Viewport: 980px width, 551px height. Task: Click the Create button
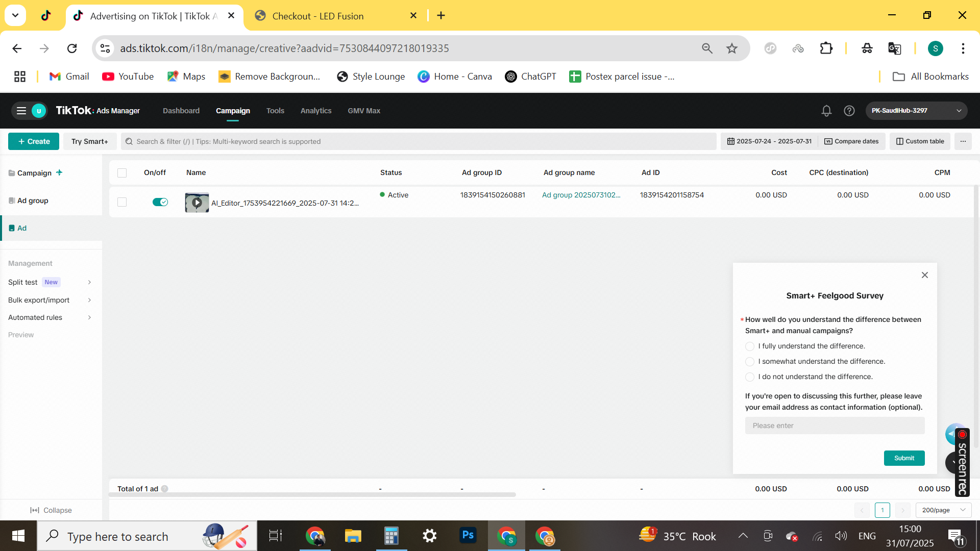pos(34,141)
